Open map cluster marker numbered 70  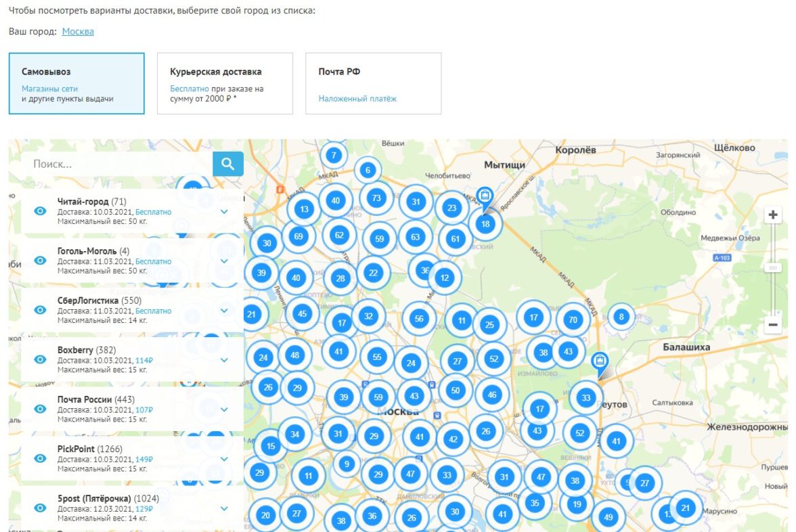(573, 319)
